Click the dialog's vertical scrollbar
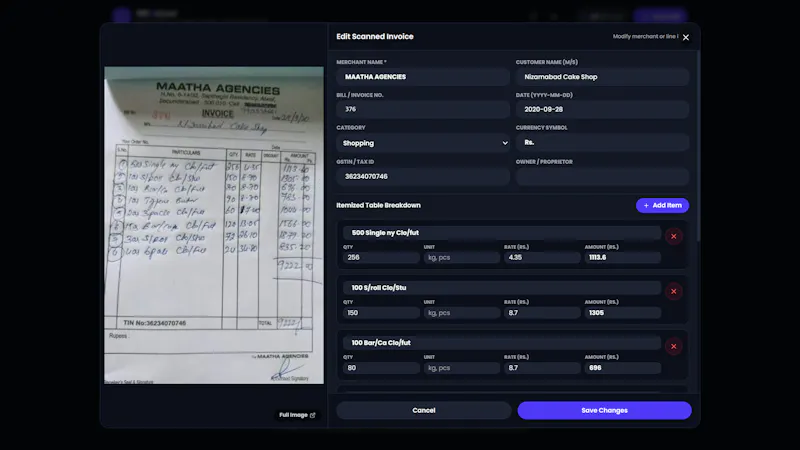800x450 pixels. 698,145
